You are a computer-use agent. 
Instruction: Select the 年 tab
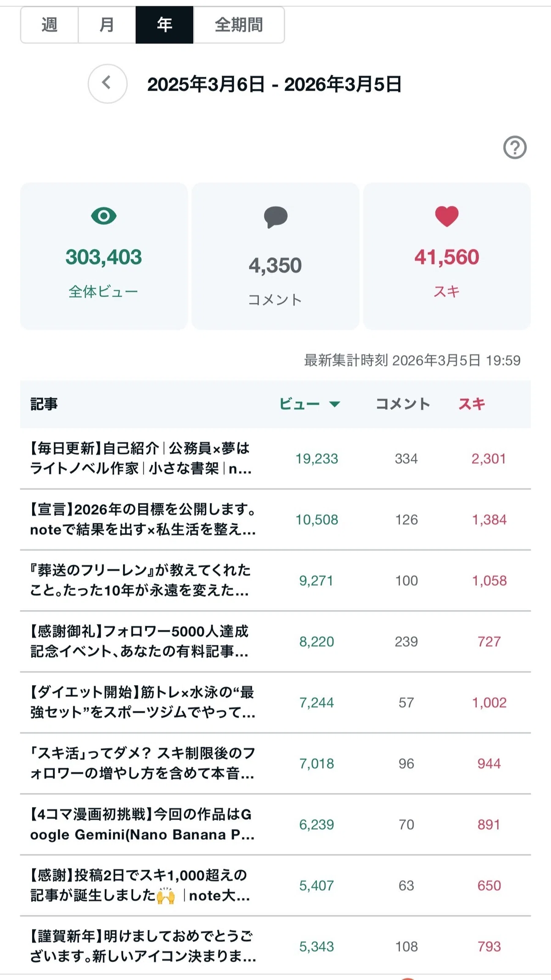click(164, 25)
